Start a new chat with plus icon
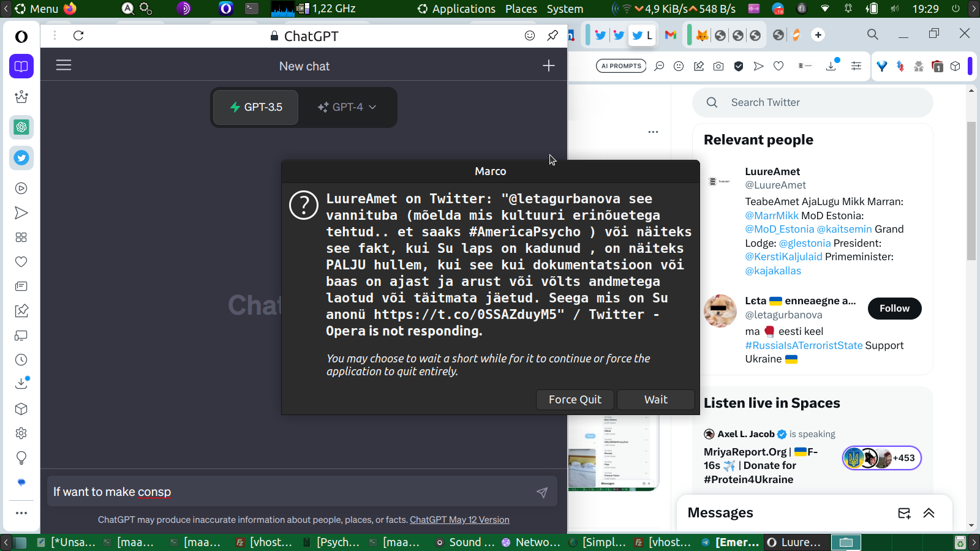Viewport: 980px width, 551px height. tap(548, 66)
